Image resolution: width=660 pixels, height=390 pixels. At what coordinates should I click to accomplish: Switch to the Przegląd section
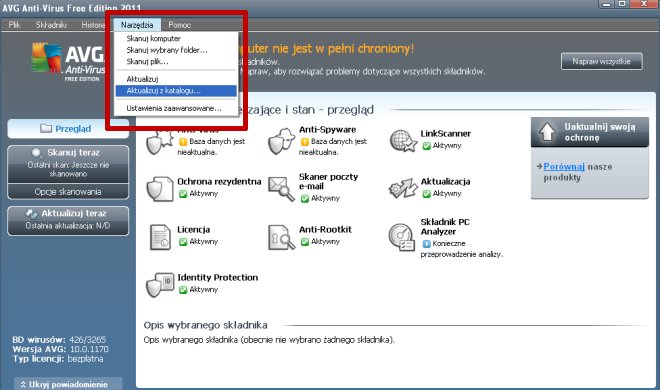click(68, 129)
